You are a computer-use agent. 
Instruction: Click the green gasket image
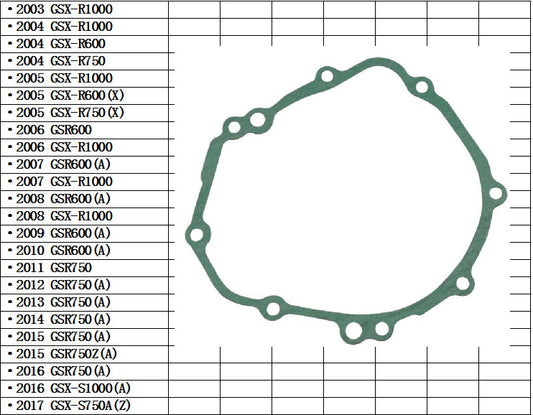[346, 201]
